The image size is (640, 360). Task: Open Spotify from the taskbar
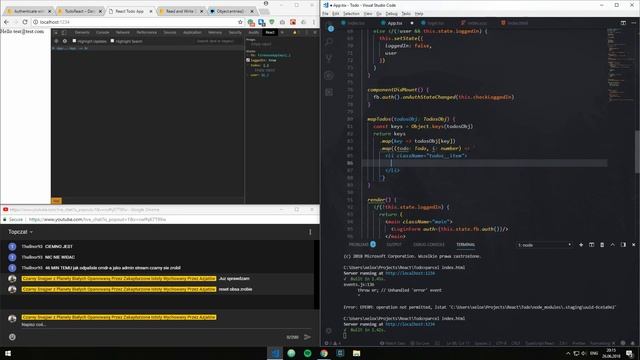[x=307, y=353]
